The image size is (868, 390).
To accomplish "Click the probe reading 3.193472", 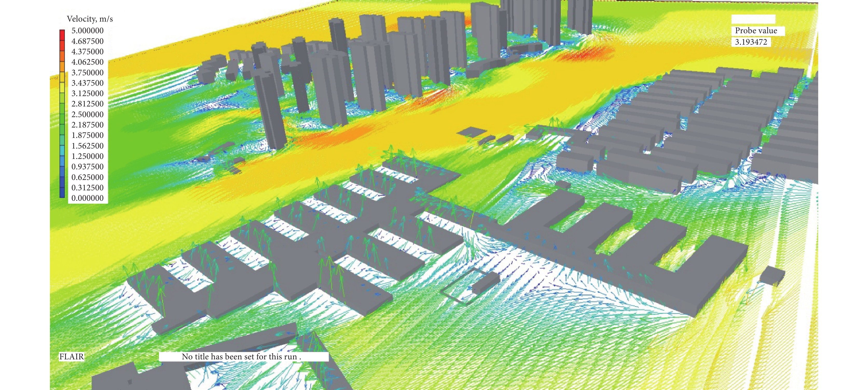I will point(751,42).
